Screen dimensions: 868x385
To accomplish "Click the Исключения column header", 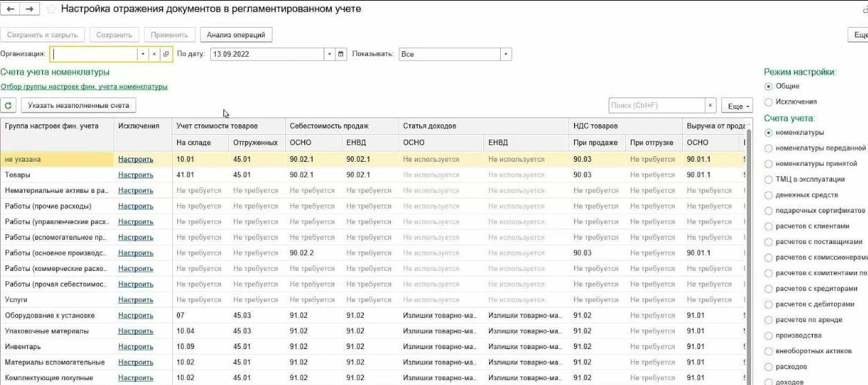I will click(x=142, y=126).
